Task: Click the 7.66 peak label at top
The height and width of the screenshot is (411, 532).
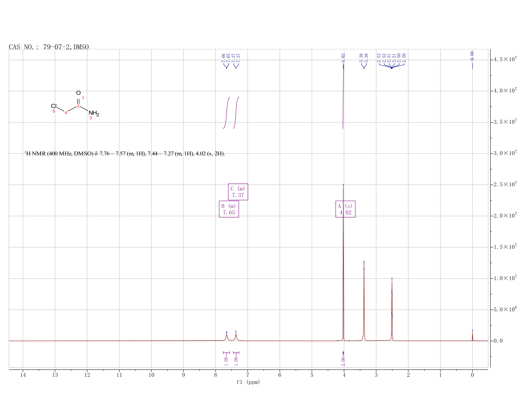Action: point(223,58)
